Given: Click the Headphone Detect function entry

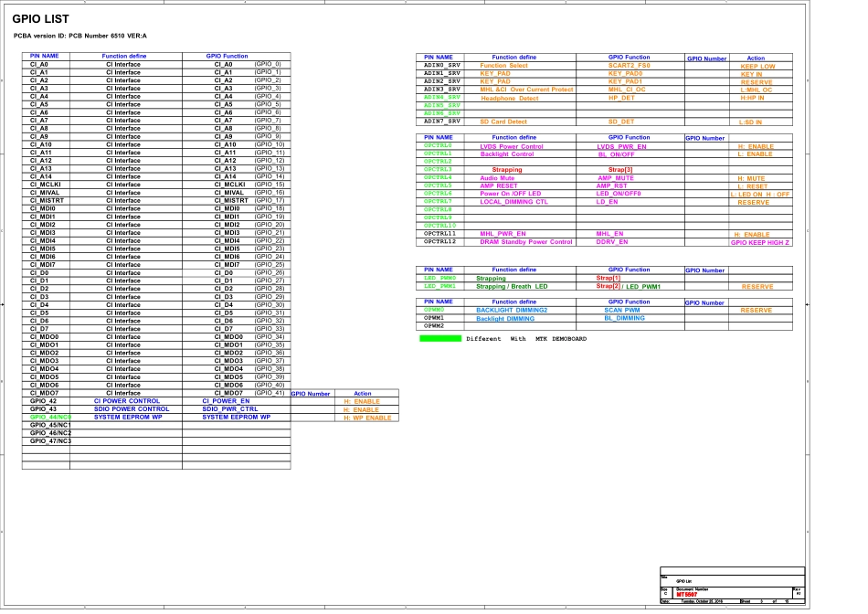Looking at the screenshot, I should click(509, 98).
